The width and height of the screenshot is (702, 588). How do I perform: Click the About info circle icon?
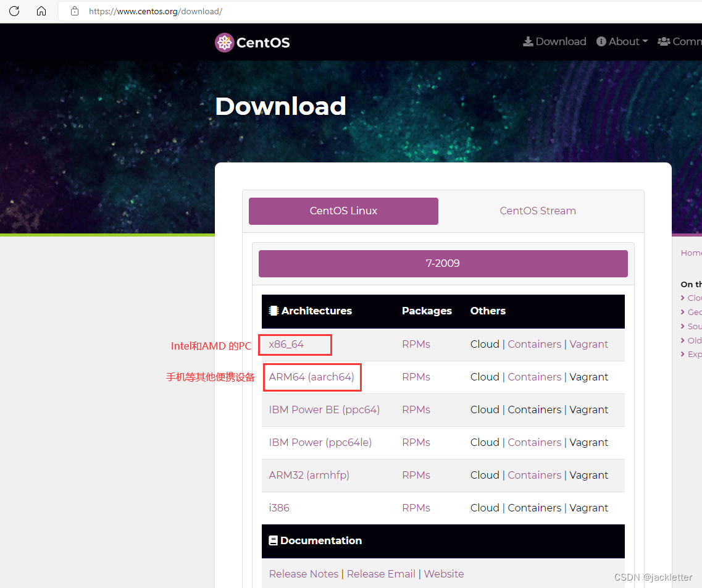tap(601, 42)
